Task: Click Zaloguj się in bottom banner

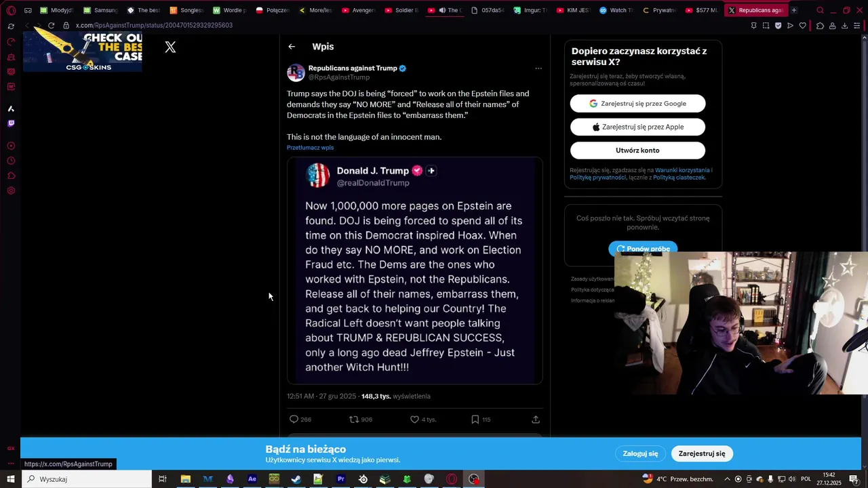Action: [x=641, y=454]
